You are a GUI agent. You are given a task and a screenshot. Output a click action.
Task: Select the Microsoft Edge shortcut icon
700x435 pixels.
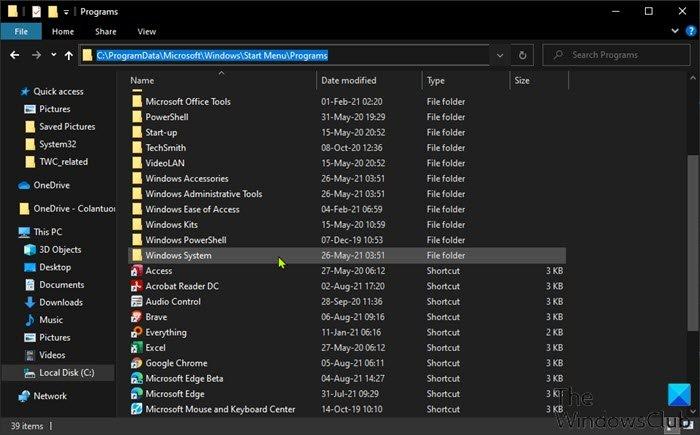coord(137,394)
